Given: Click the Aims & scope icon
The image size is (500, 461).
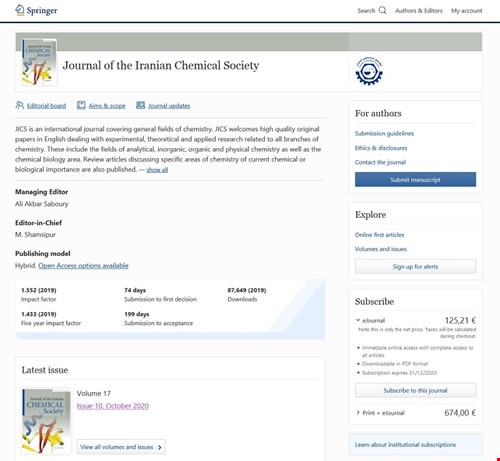Looking at the screenshot, I should pyautogui.click(x=81, y=105).
